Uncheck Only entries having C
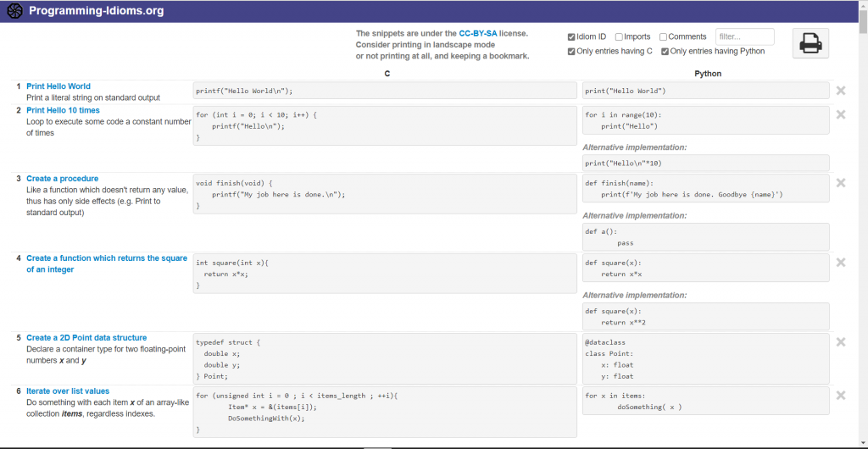Viewport: 868px width, 449px height. click(x=572, y=52)
